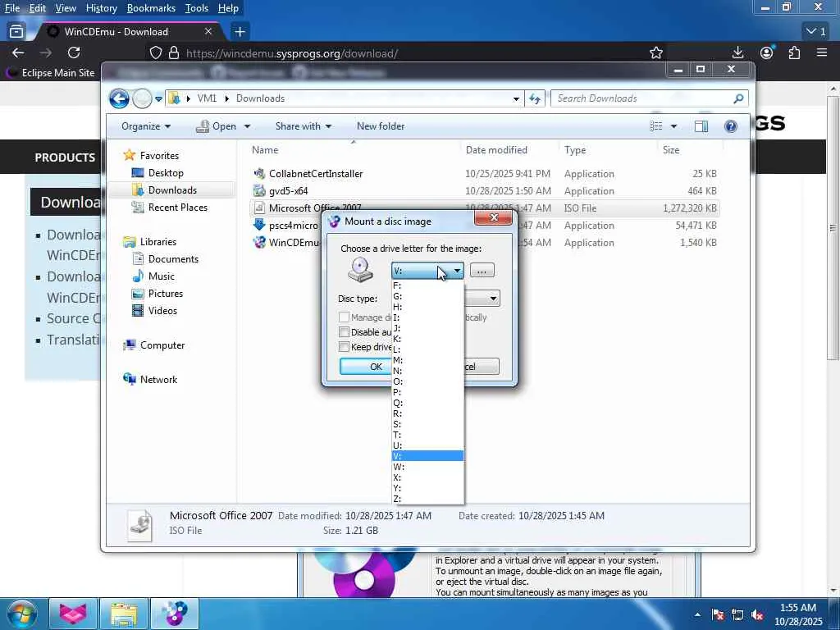The height and width of the screenshot is (630, 840).
Task: Open the browser Bookmarks menu
Action: click(151, 8)
